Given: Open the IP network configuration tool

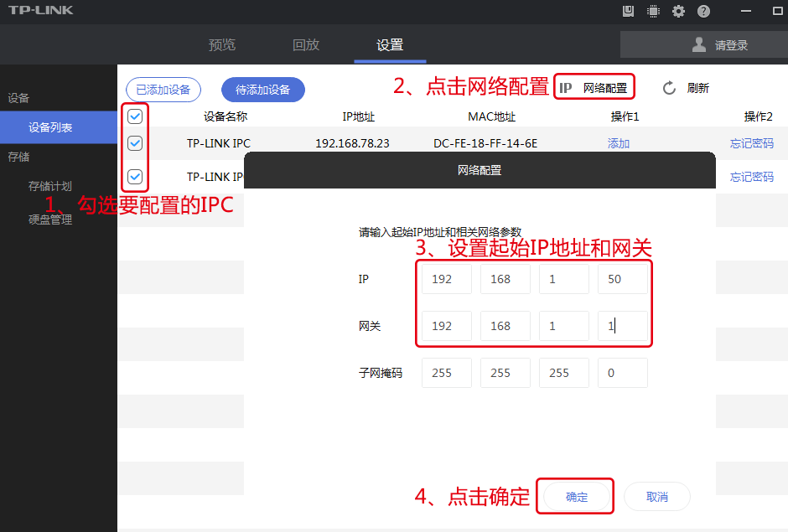Looking at the screenshot, I should [594, 86].
